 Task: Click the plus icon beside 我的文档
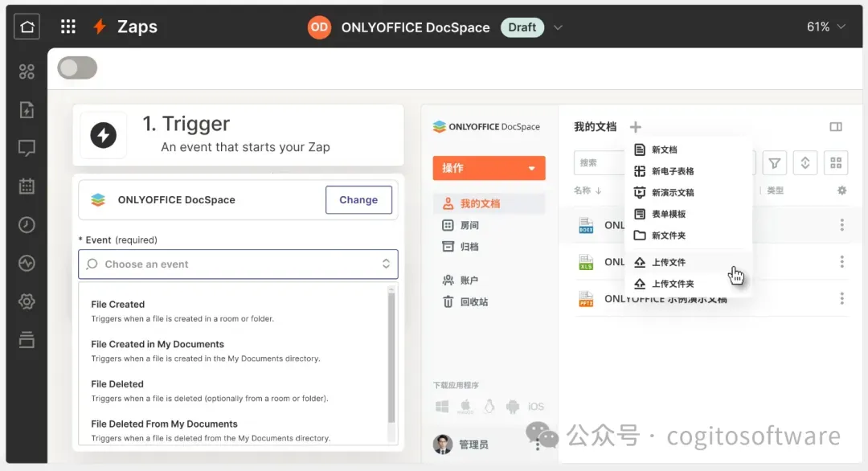(636, 127)
